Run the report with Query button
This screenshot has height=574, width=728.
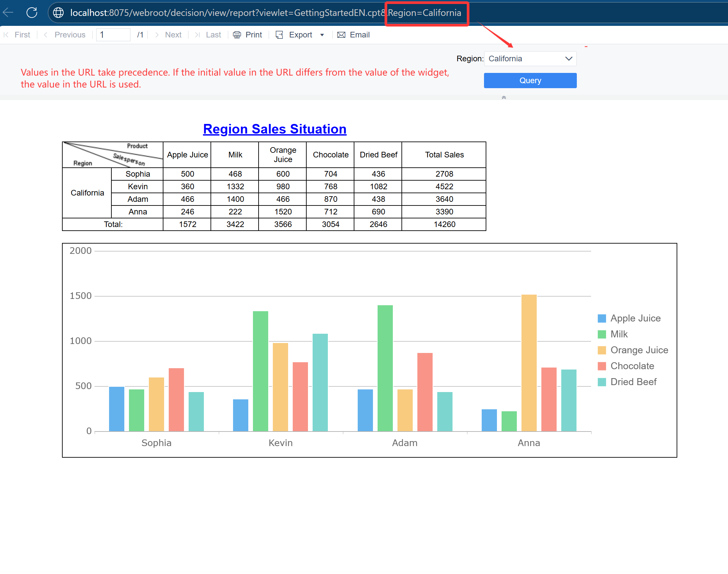click(530, 81)
